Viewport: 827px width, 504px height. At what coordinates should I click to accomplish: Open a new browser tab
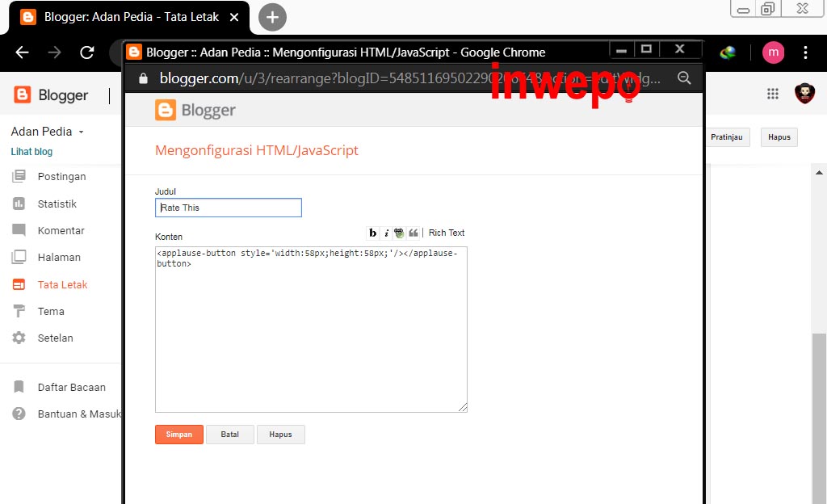[x=272, y=18]
